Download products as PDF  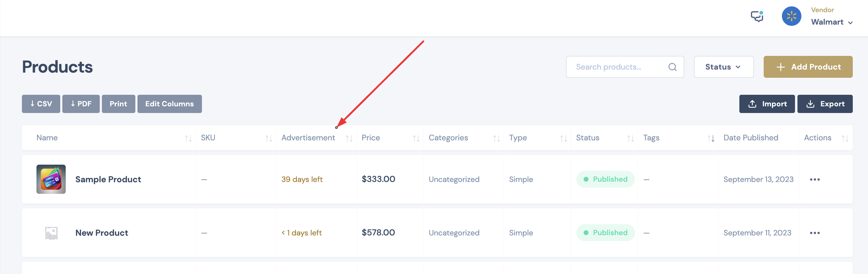pyautogui.click(x=81, y=104)
